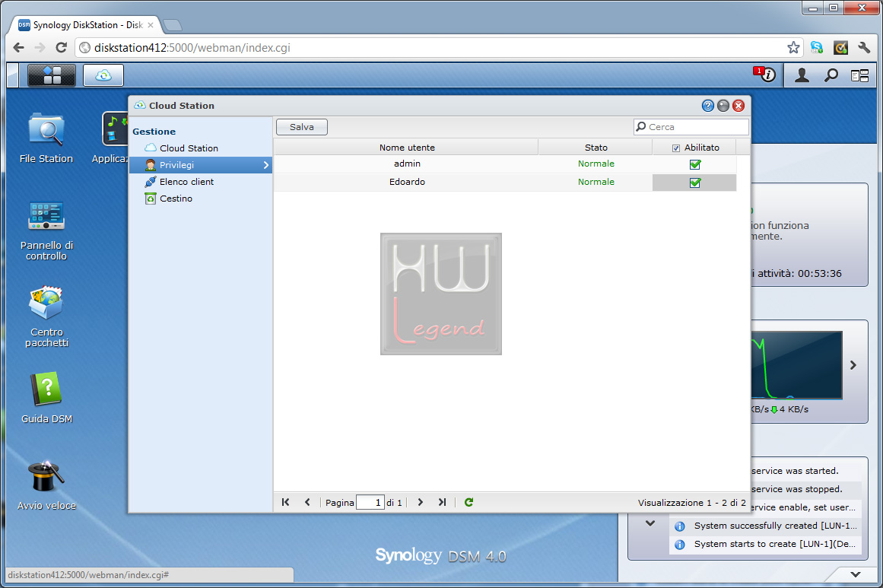Reload the browser page
Viewport: 883px width, 588px height.
61,47
